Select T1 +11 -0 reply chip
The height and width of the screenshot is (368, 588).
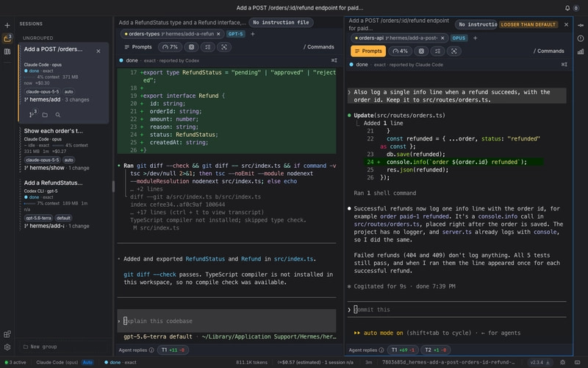pyautogui.click(x=173, y=350)
